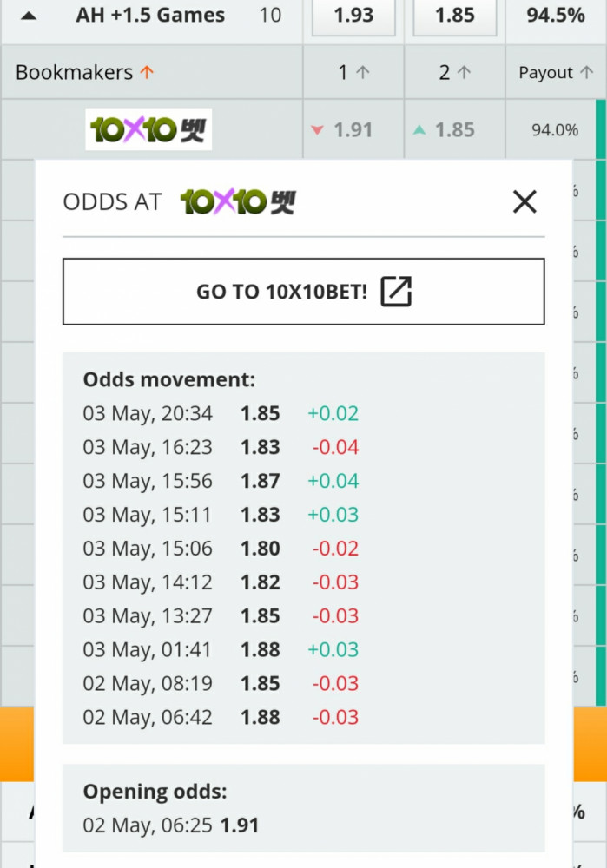This screenshot has width=607, height=868.
Task: Close the odds popup with the X
Action: point(525,201)
